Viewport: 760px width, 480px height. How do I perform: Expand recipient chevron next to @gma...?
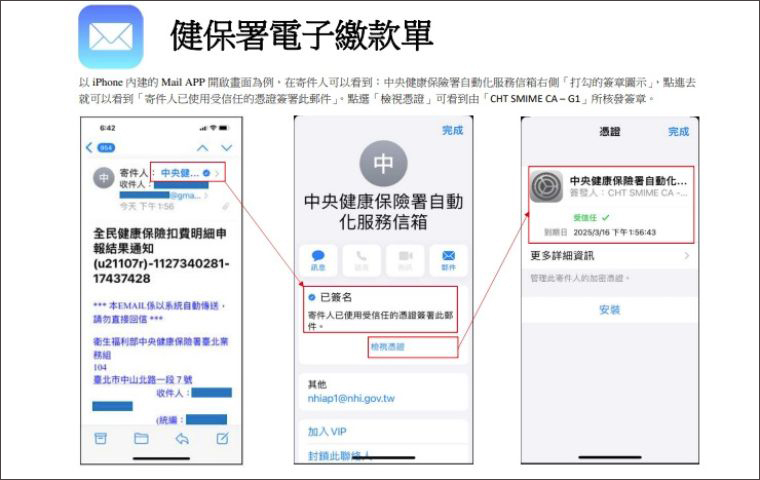pos(206,196)
